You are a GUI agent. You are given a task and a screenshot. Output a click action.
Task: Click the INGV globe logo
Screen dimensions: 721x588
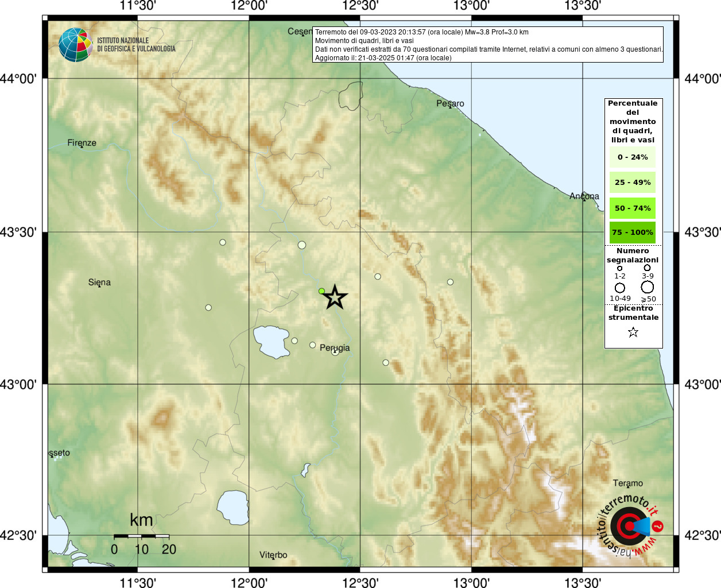click(x=75, y=45)
